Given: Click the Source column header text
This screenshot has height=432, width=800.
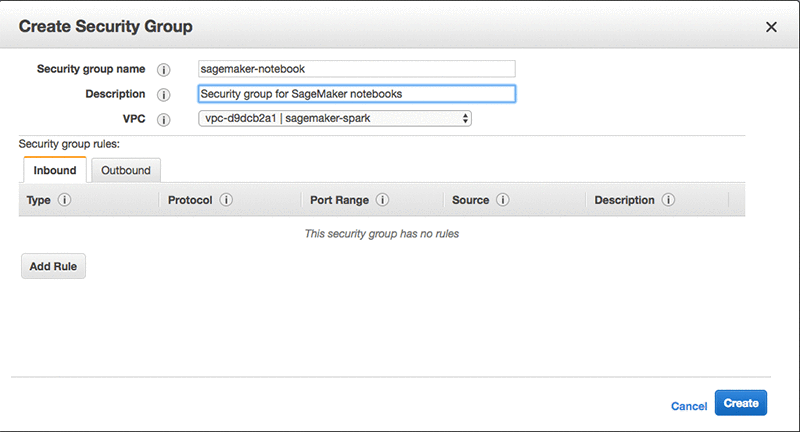Looking at the screenshot, I should [470, 200].
